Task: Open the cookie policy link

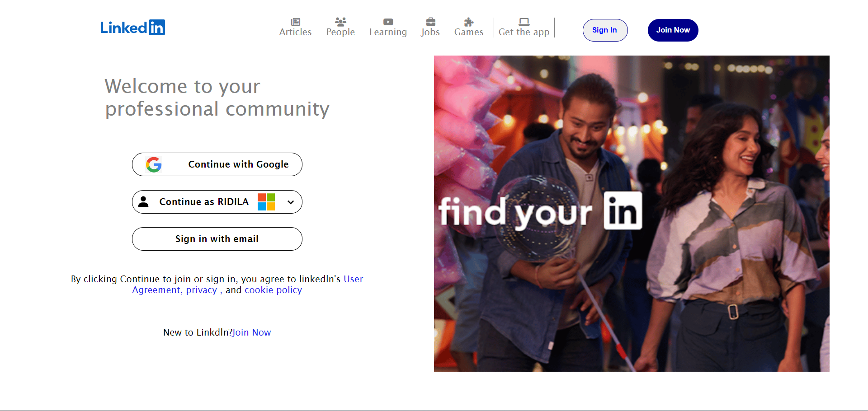Action: click(x=273, y=290)
